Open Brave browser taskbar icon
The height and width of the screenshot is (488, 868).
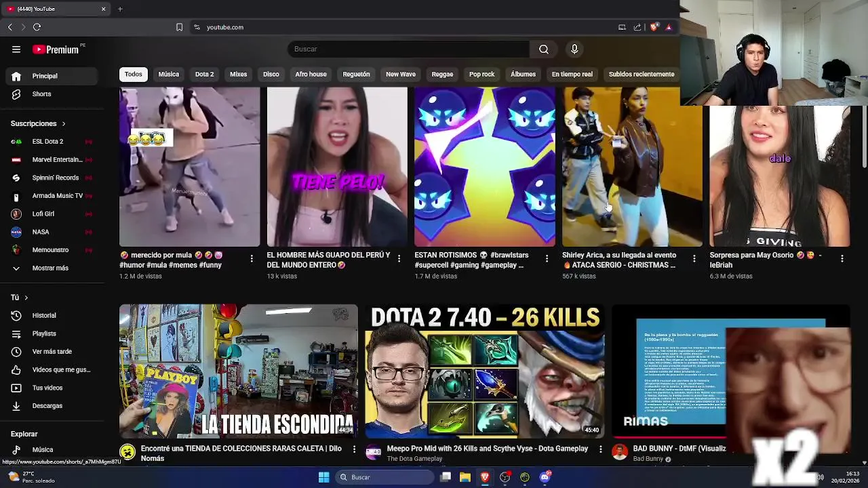(x=485, y=477)
